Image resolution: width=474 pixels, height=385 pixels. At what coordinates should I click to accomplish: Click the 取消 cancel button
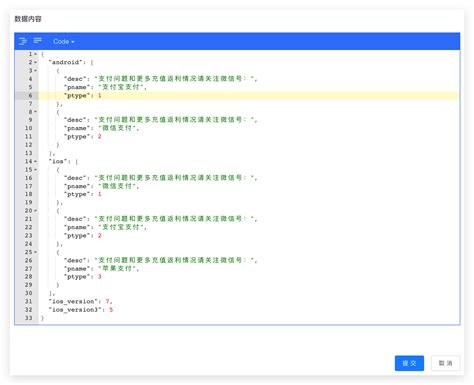click(x=445, y=363)
